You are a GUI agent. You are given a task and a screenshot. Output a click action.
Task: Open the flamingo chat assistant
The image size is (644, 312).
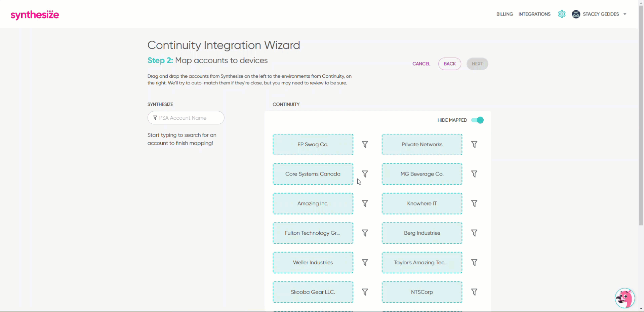pyautogui.click(x=625, y=298)
